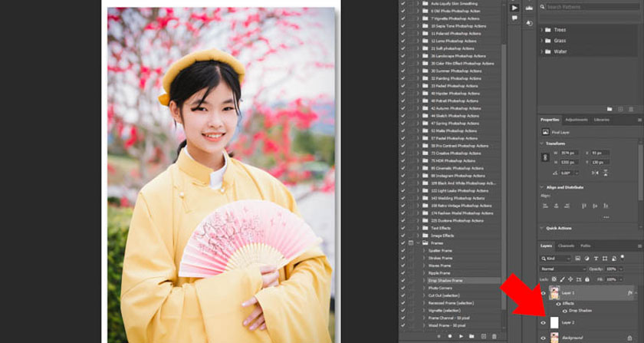This screenshot has width=644, height=343.
Task: Click the Search Patterns input field
Action: (x=590, y=7)
